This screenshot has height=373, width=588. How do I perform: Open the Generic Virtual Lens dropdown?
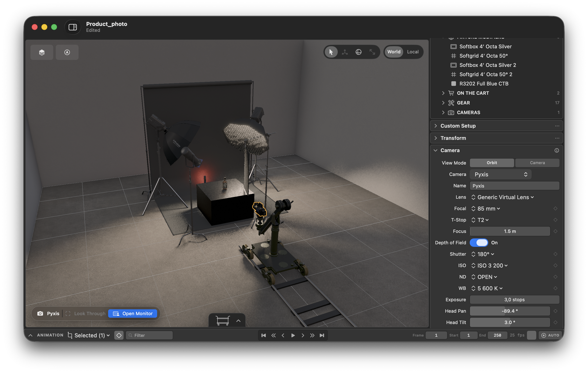(x=502, y=197)
